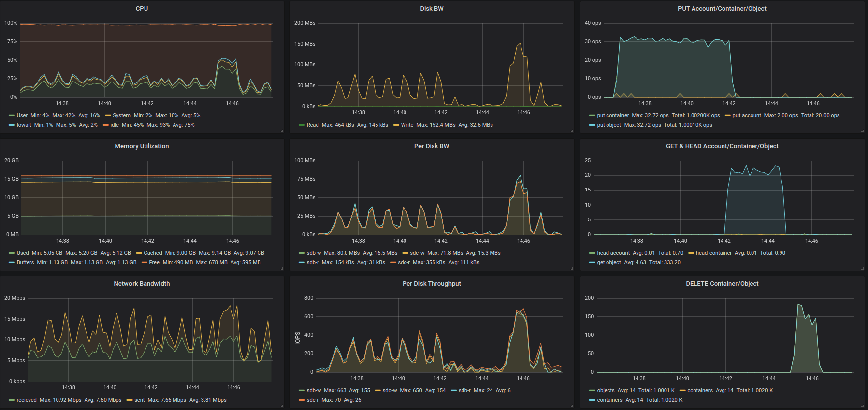Click the Free series color line in Memory legend

click(x=145, y=263)
